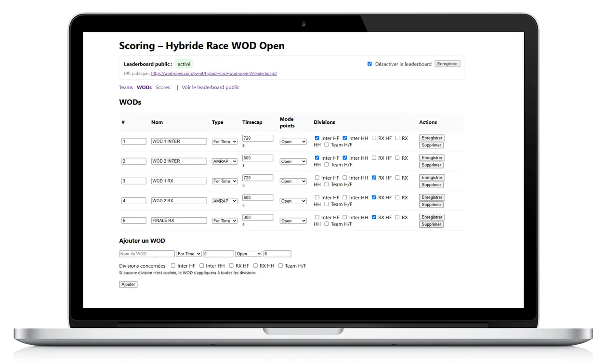Check RX HH under Divisions concernées
The height and width of the screenshot is (364, 607).
255,266
